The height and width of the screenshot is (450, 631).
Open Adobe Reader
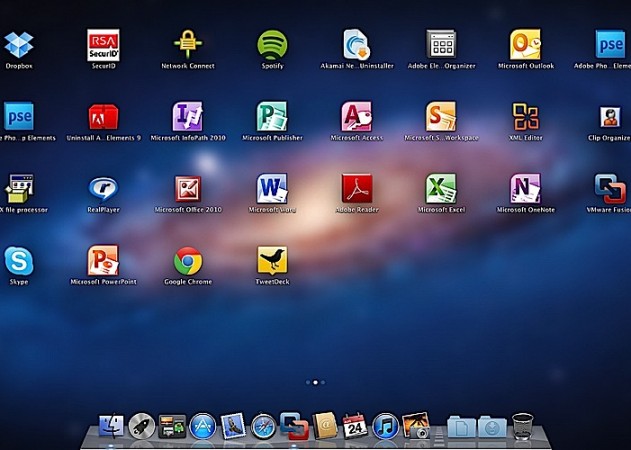click(357, 188)
